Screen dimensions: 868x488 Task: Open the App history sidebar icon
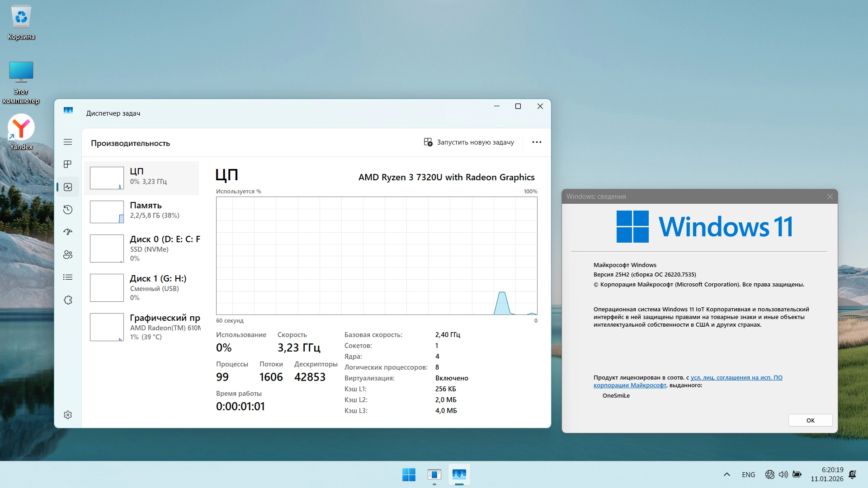click(68, 209)
